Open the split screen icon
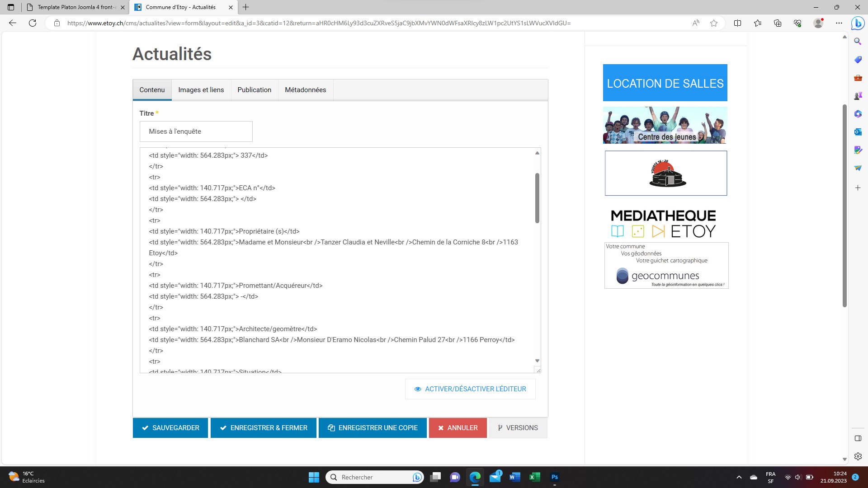868x488 pixels. click(737, 23)
